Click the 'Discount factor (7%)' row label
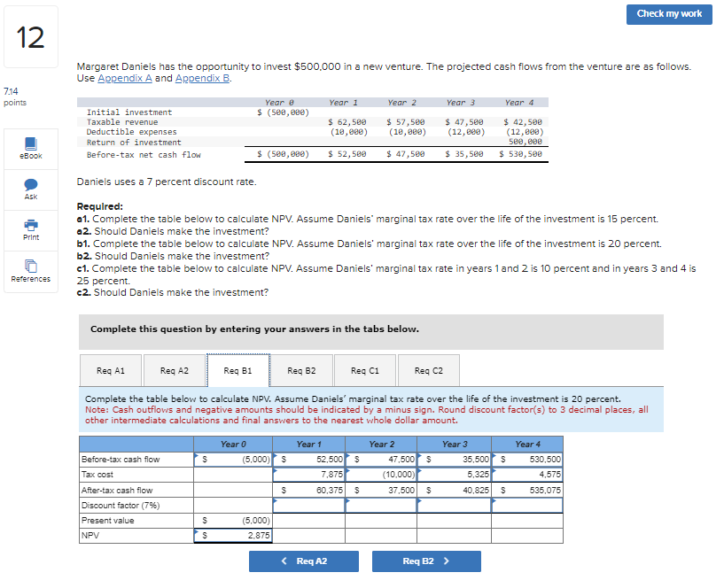This screenshot has width=724, height=588. (x=121, y=506)
